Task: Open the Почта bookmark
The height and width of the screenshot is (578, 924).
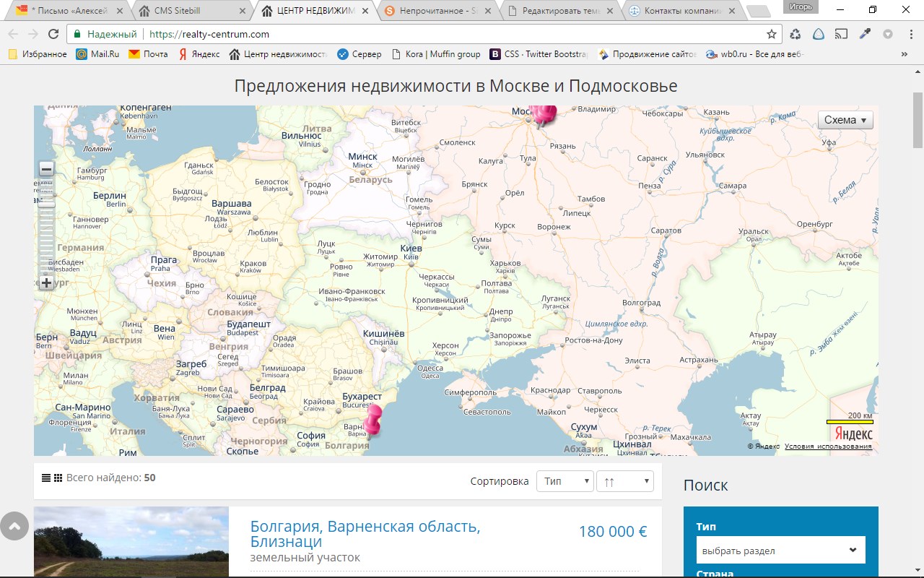Action: [148, 54]
